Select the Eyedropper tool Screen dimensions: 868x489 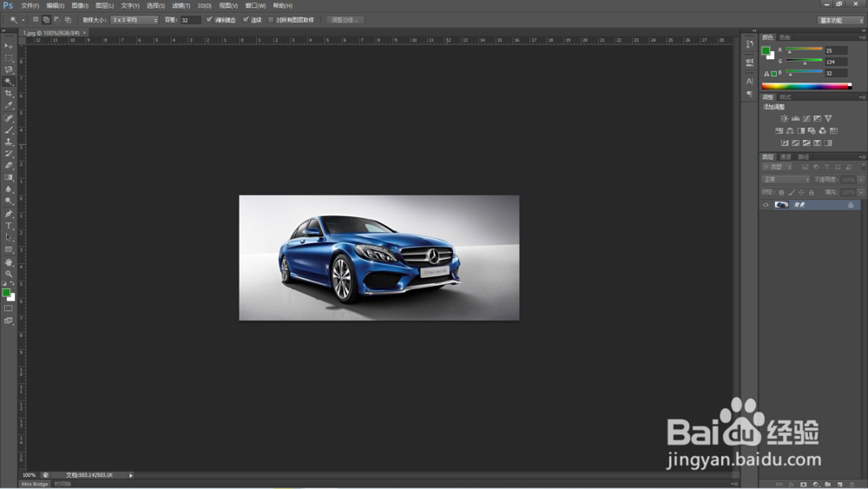[9, 105]
